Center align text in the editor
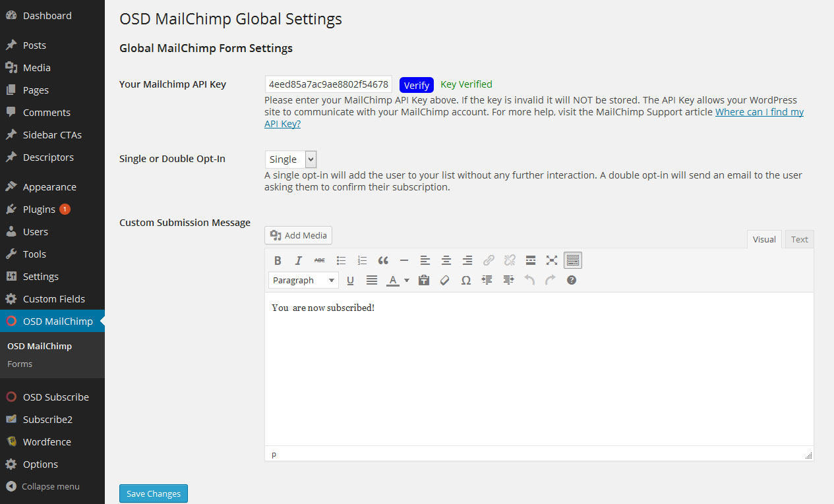The image size is (834, 504). (x=446, y=260)
